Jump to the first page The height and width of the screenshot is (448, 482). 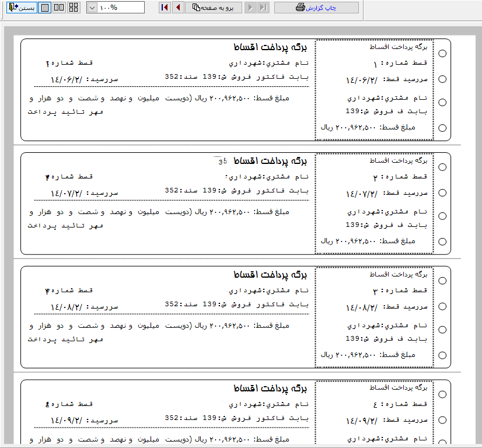[165, 8]
